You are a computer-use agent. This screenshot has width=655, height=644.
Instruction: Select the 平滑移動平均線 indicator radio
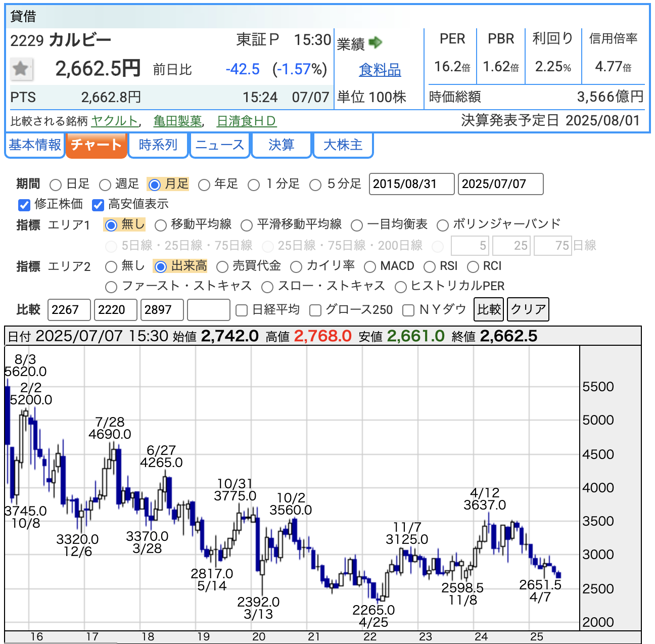pyautogui.click(x=247, y=225)
